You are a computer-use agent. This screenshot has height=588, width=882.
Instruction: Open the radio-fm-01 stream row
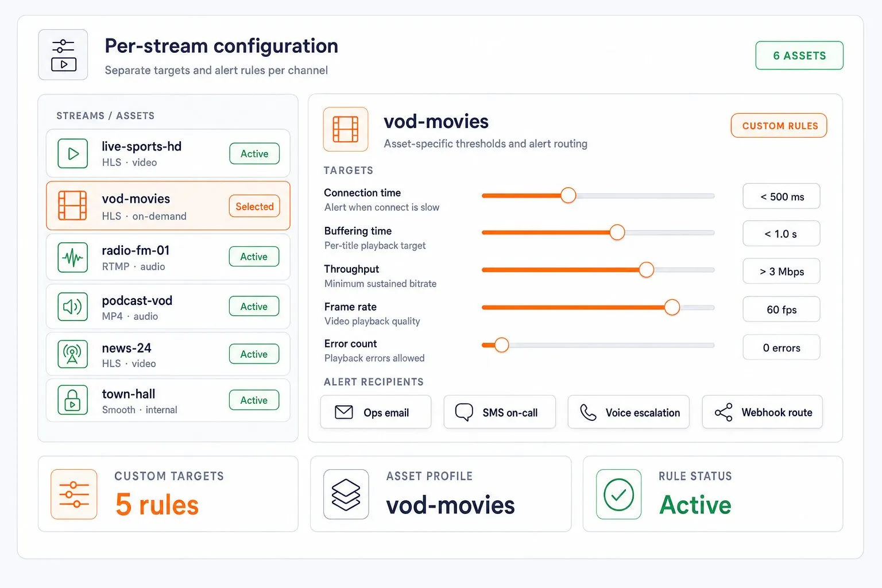[x=168, y=257]
